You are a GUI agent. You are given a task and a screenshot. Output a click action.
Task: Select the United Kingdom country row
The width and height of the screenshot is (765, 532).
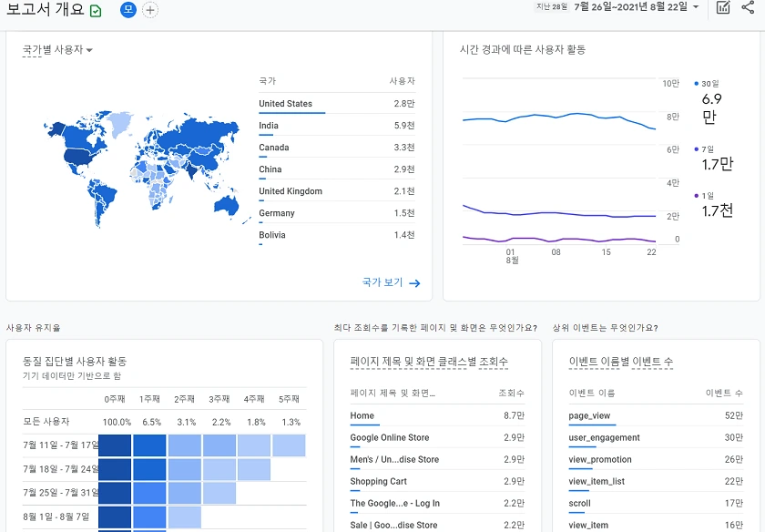[337, 191]
